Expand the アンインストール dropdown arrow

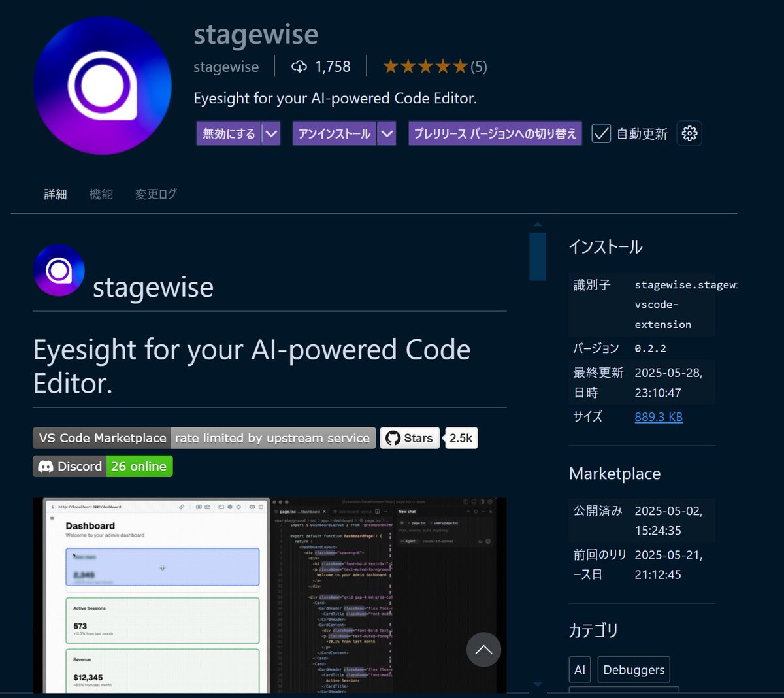click(x=387, y=134)
